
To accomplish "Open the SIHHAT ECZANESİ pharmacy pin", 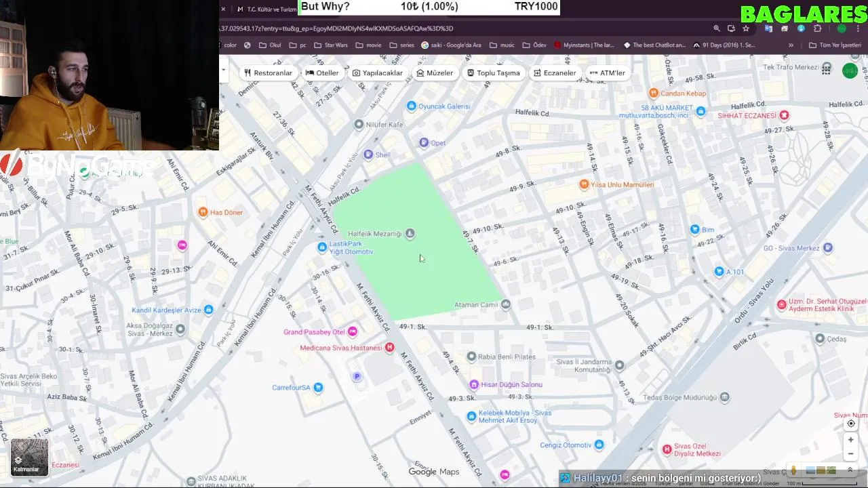I will pos(785,115).
